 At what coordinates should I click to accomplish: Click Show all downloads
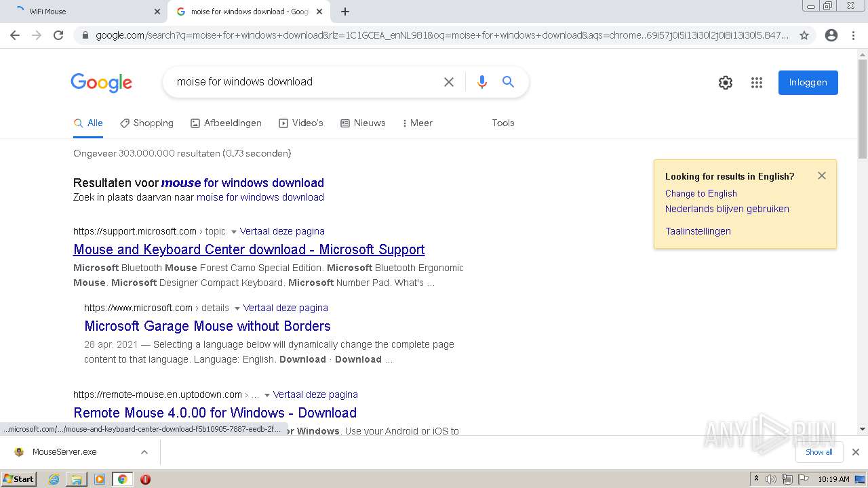[x=819, y=452]
